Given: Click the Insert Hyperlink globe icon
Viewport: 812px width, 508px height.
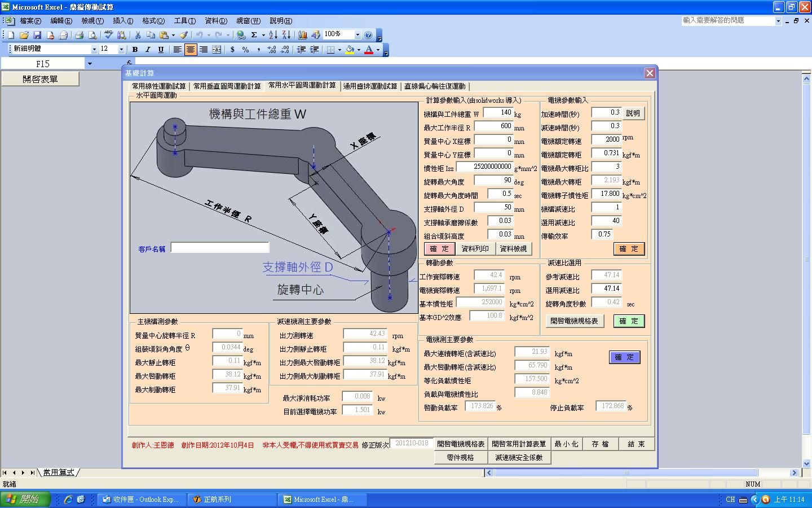Looking at the screenshot, I should click(241, 35).
